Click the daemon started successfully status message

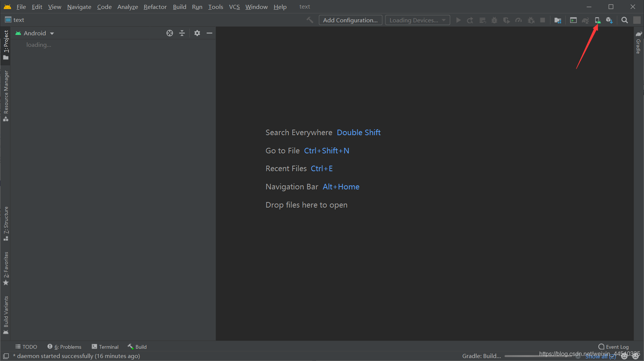(x=77, y=356)
